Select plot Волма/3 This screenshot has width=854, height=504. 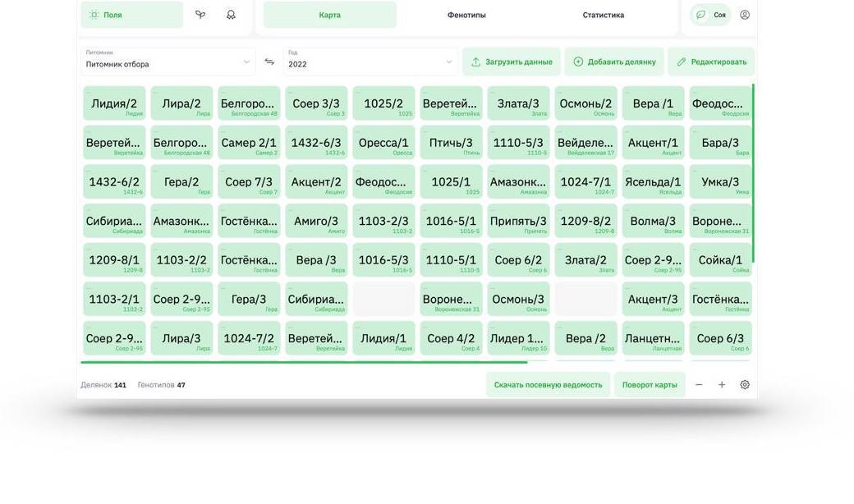pyautogui.click(x=653, y=221)
